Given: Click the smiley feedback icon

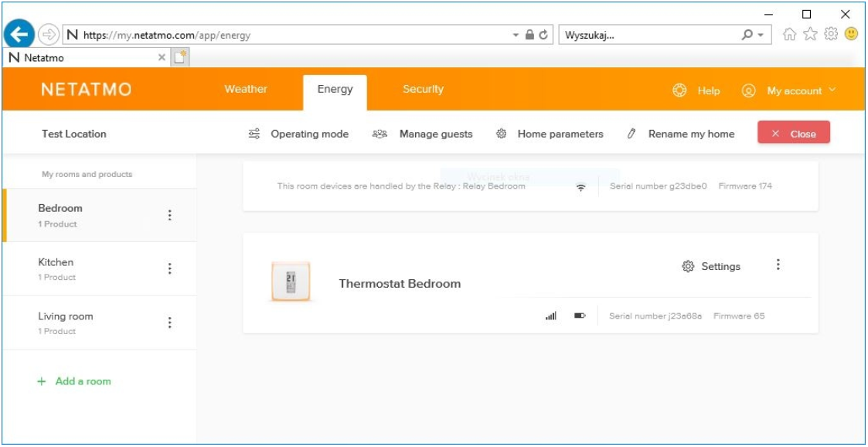Looking at the screenshot, I should 852,34.
